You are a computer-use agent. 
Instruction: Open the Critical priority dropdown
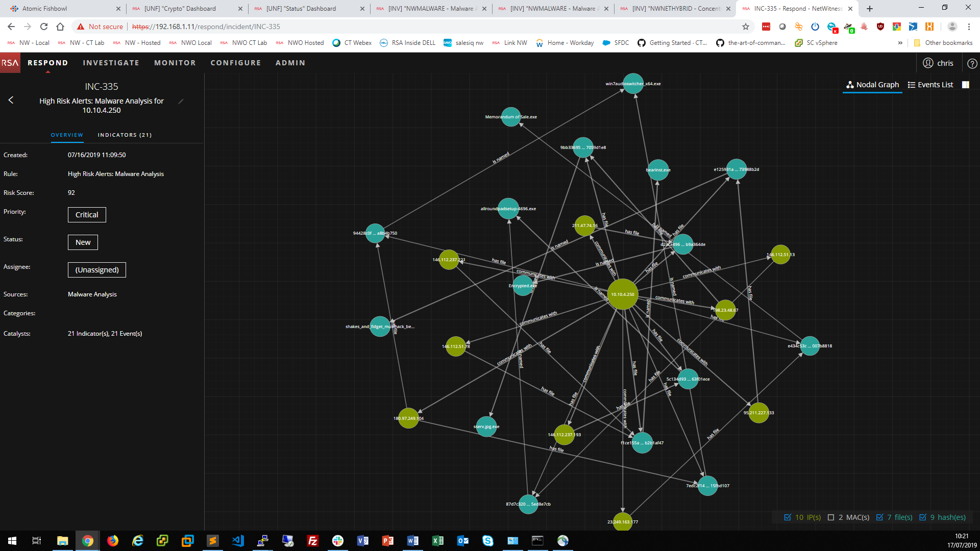[87, 215]
